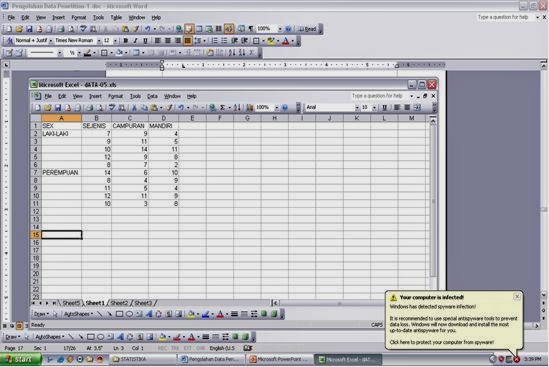Click Open folder icon in Excel toolbar

tap(48, 108)
